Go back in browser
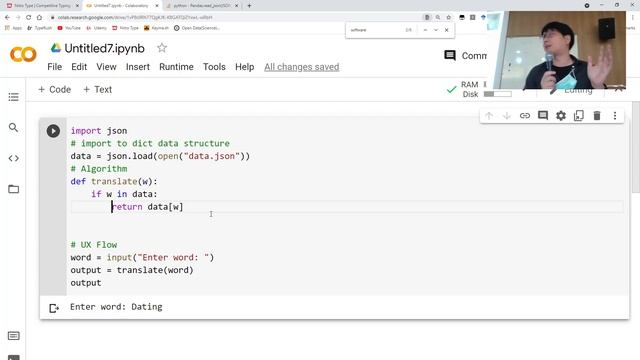640x360 pixels. coord(7,18)
